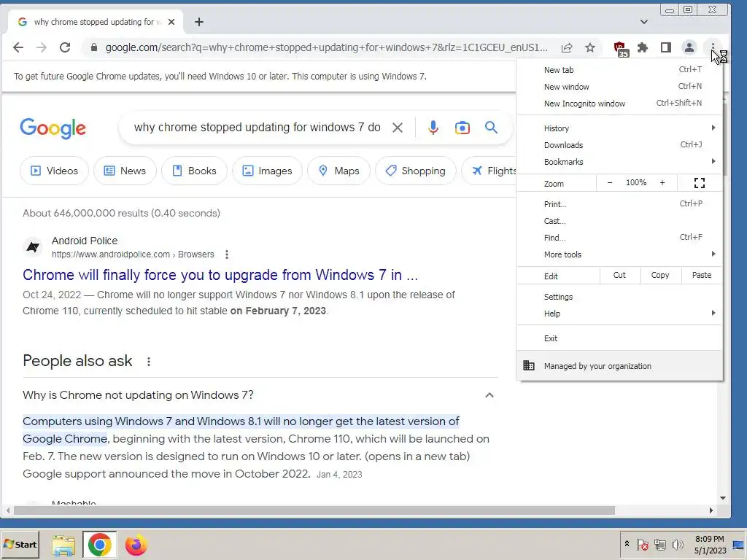Bookmark this tab with the star
The height and width of the screenshot is (560, 747).
point(589,47)
